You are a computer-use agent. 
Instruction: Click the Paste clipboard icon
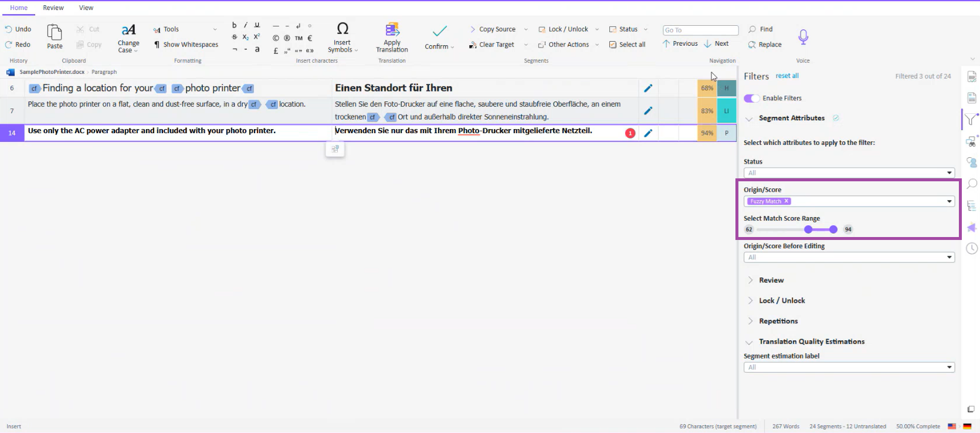point(55,33)
